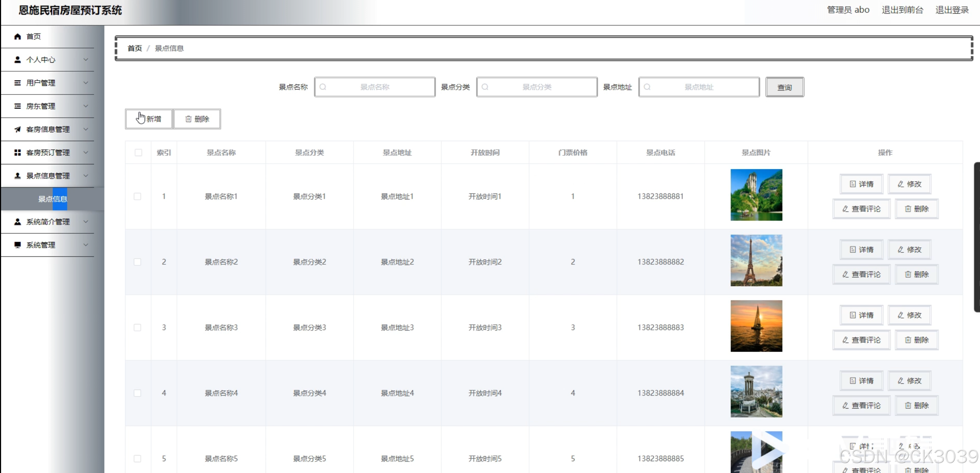Screen dimensions: 980x473
Task: Click 退出登录 link in header
Action: coord(951,10)
